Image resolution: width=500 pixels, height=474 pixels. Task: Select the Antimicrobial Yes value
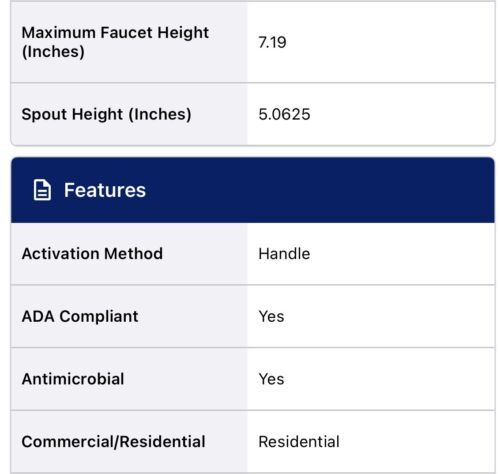[x=271, y=379]
